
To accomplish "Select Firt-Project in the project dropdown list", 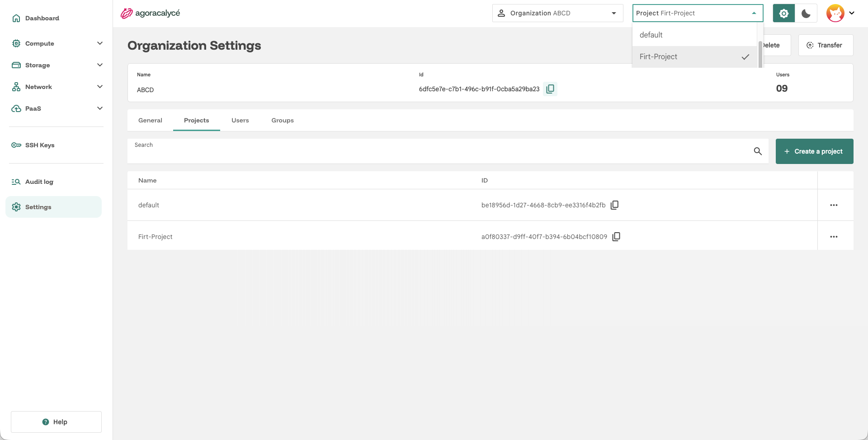I will 694,57.
